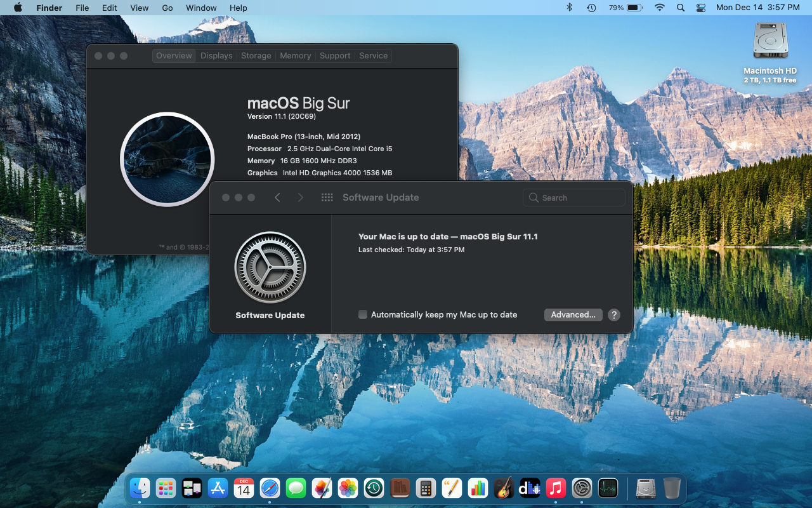812x508 pixels.
Task: Open the Calendar app in the Dock
Action: pos(244,488)
